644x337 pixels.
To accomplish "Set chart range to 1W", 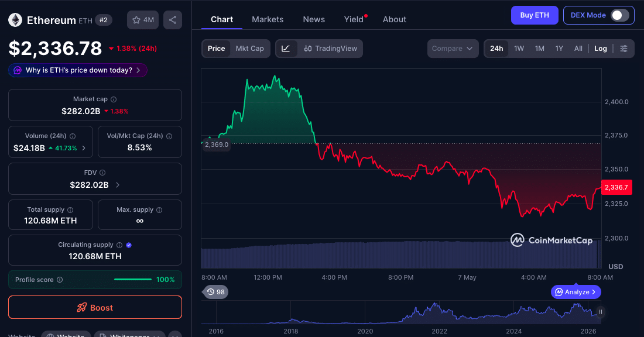I will (x=519, y=49).
